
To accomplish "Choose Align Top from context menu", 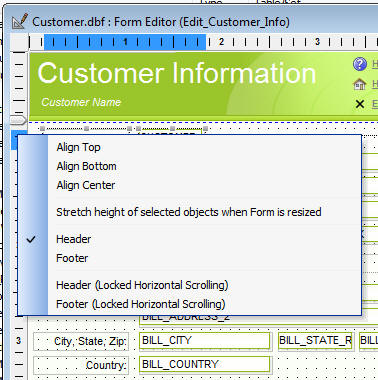I will (78, 147).
